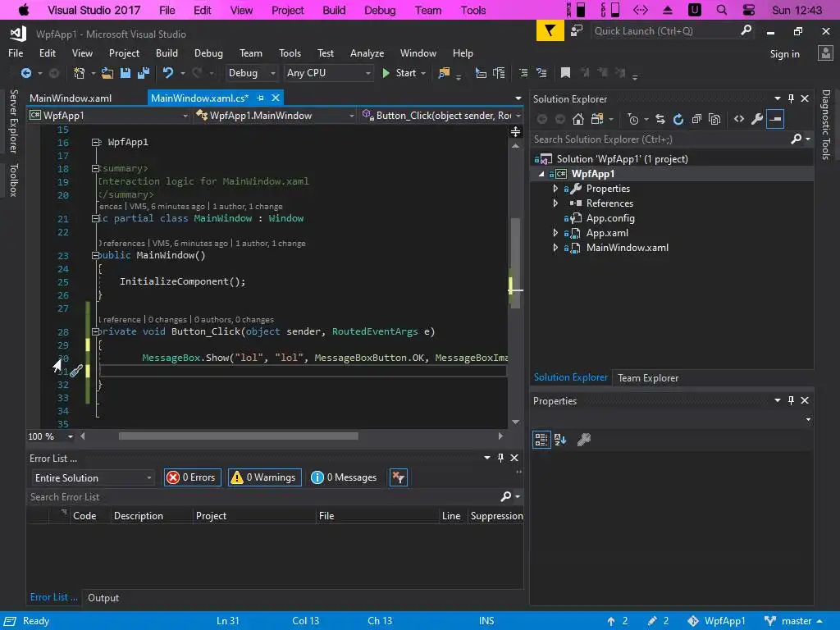Screen dimensions: 840x630
Task: Collapse the WpfApp1 project node
Action: click(541, 174)
